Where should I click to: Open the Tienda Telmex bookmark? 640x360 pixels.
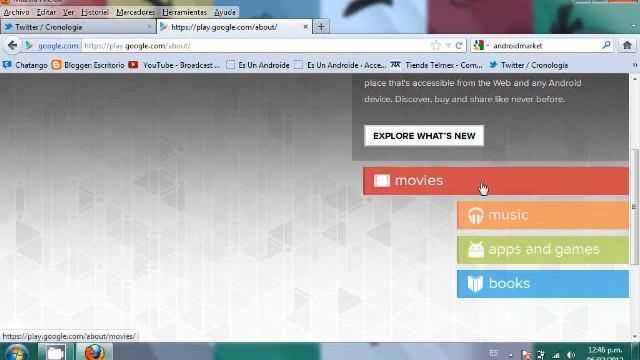tap(437, 65)
